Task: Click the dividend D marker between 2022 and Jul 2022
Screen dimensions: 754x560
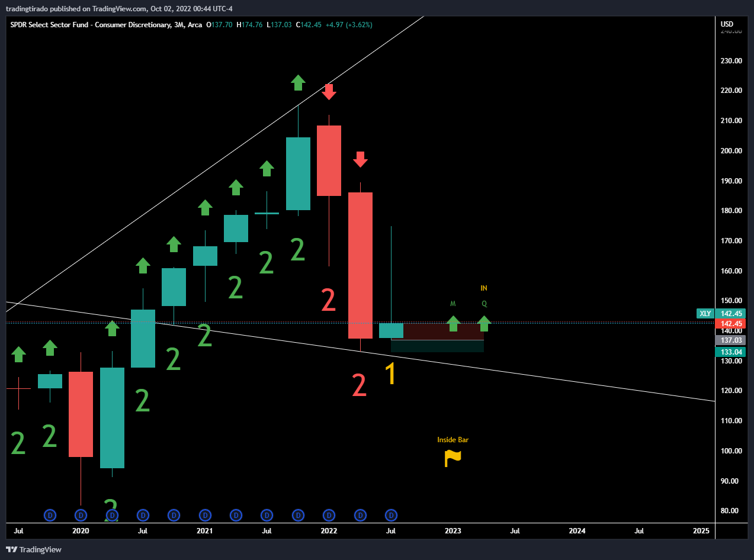Action: (360, 515)
